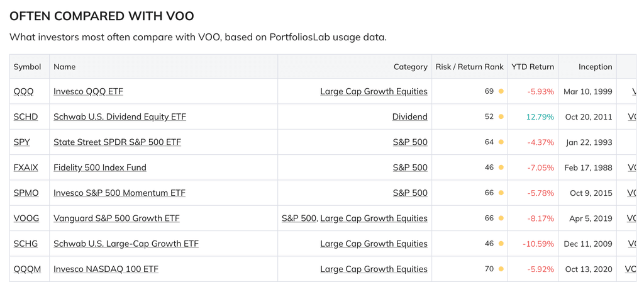Click the yellow rank dot in SPMO row
The height and width of the screenshot is (282, 644).
(x=501, y=193)
